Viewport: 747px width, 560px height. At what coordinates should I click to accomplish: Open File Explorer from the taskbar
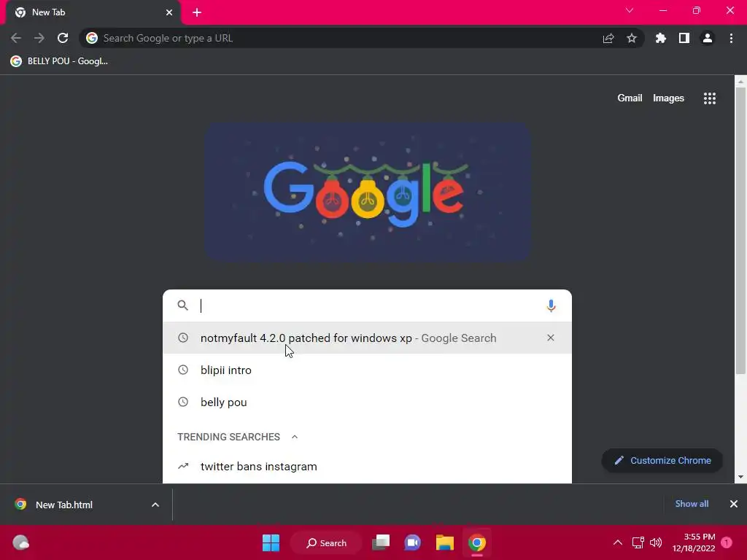[445, 542]
